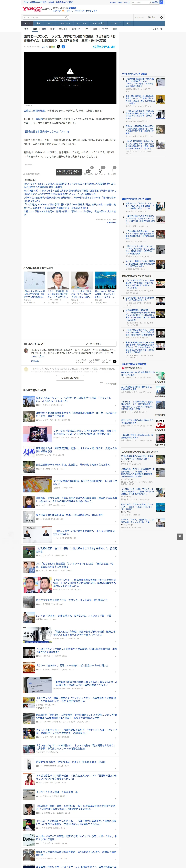186x868 pixels.
Task: Click the CBCテレビ logo beside the headline
Action: click(x=104, y=47)
